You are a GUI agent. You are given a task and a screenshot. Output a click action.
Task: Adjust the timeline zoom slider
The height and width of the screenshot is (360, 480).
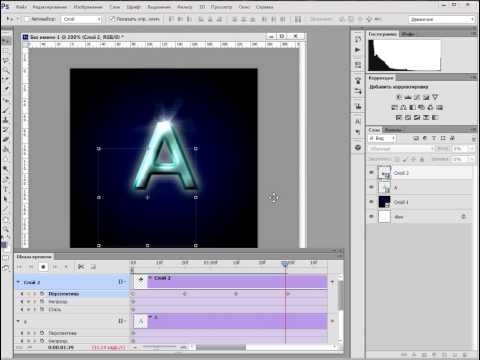coord(160,347)
